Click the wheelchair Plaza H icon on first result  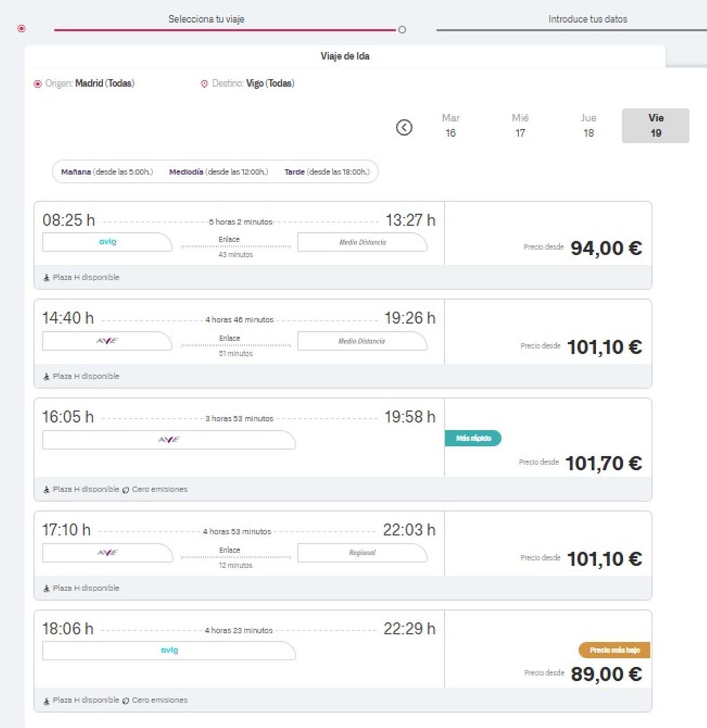click(47, 276)
